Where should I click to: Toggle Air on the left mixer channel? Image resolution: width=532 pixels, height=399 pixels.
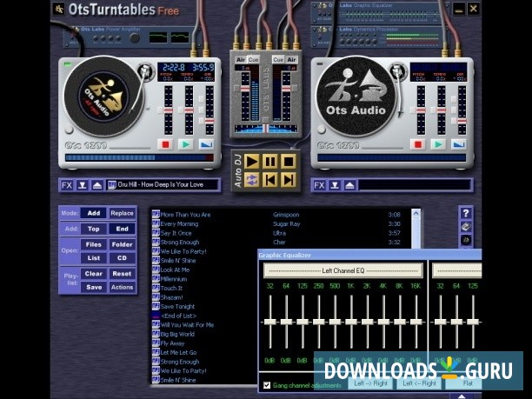[241, 60]
